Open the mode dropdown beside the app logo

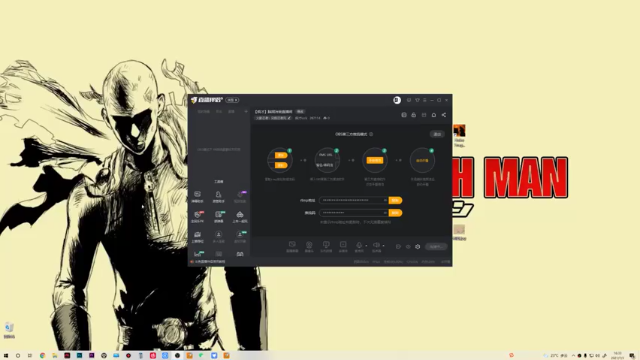(232, 100)
